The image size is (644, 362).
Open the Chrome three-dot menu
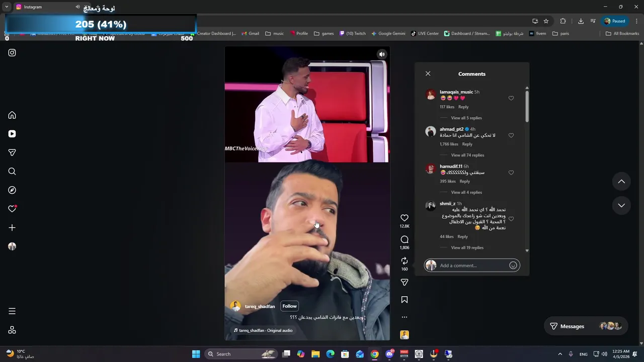coord(637,21)
